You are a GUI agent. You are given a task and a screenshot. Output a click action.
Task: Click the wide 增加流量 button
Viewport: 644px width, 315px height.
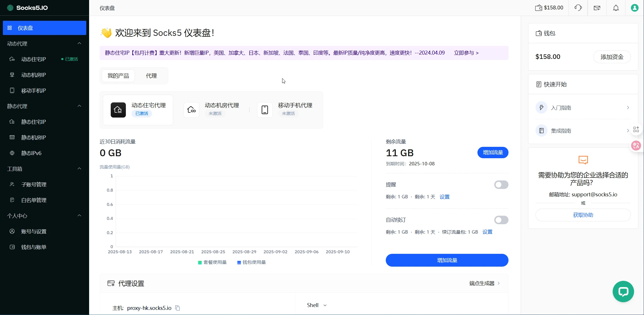tap(447, 260)
